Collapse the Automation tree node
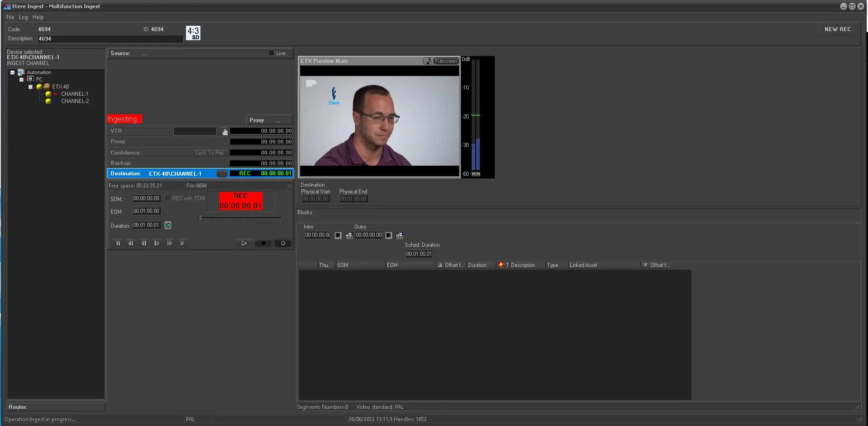Viewport: 868px width, 426px height. (12, 72)
